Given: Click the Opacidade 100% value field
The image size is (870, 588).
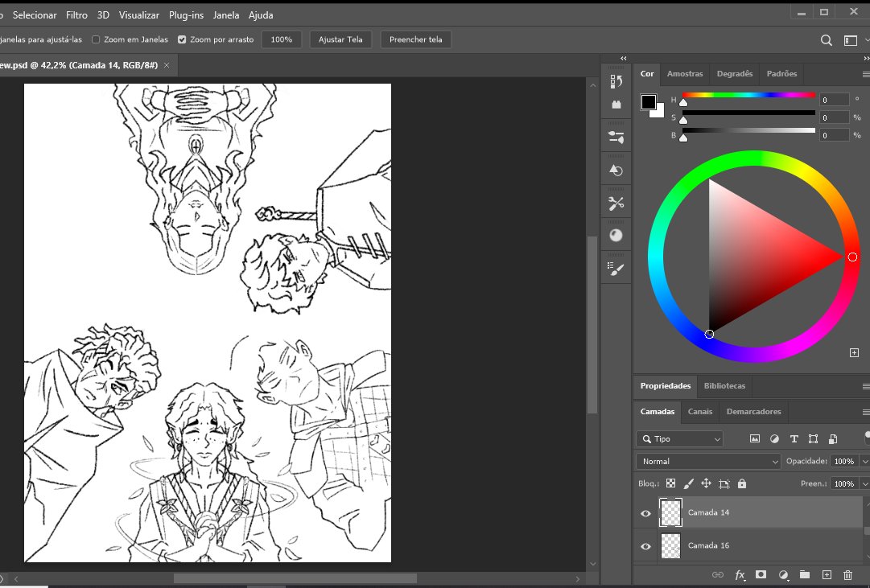Looking at the screenshot, I should [844, 461].
